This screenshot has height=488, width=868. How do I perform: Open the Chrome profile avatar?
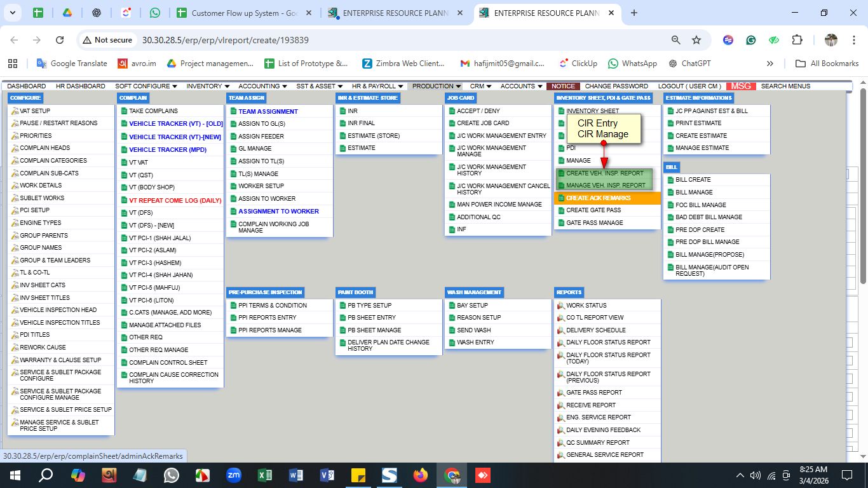pos(831,40)
